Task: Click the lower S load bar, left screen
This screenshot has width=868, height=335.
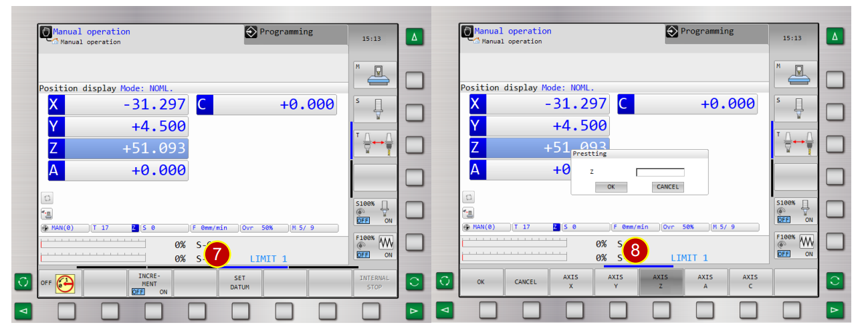Action: (x=93, y=257)
